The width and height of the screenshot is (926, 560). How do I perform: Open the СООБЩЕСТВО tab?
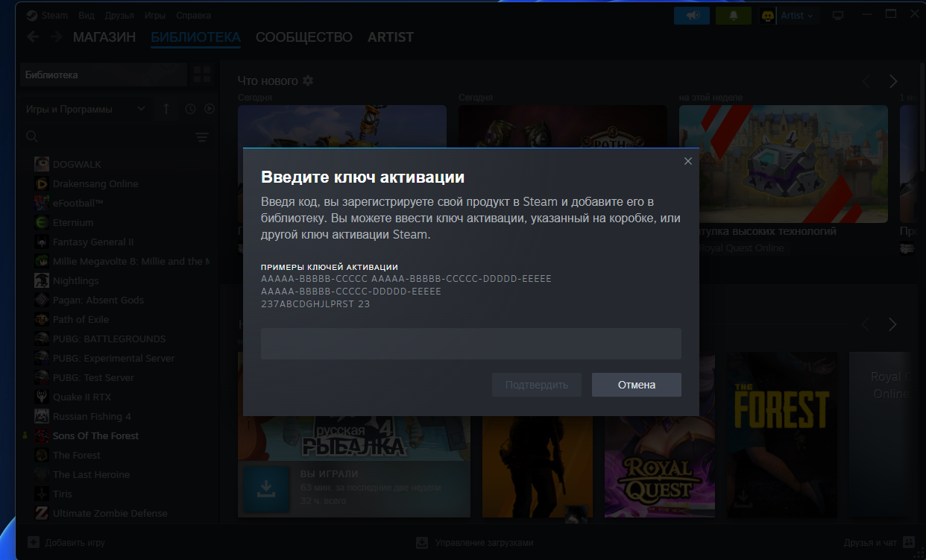[304, 37]
